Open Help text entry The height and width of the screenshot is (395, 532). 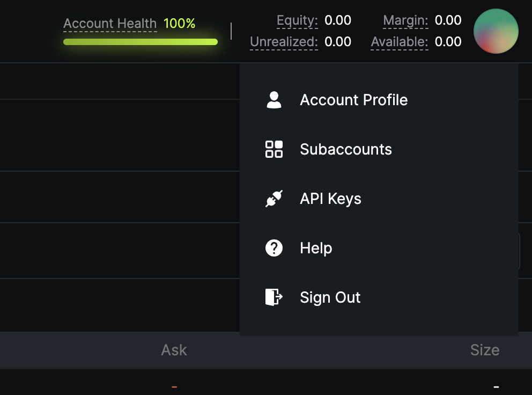point(316,248)
